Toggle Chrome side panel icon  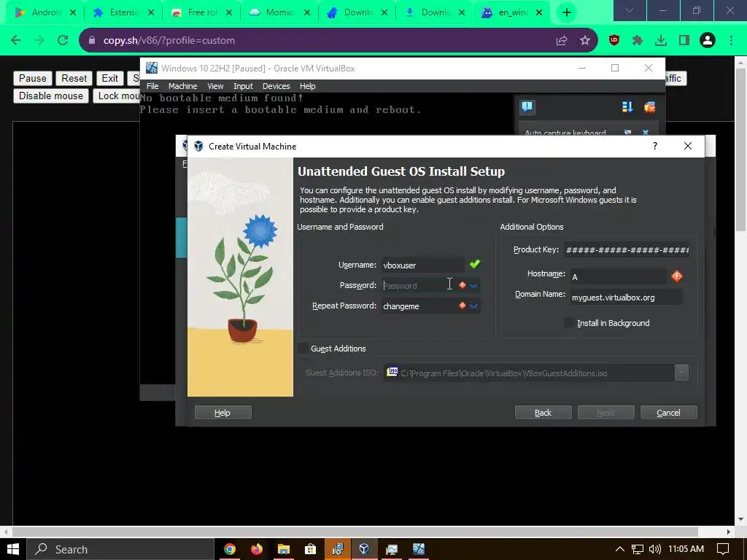click(x=684, y=40)
